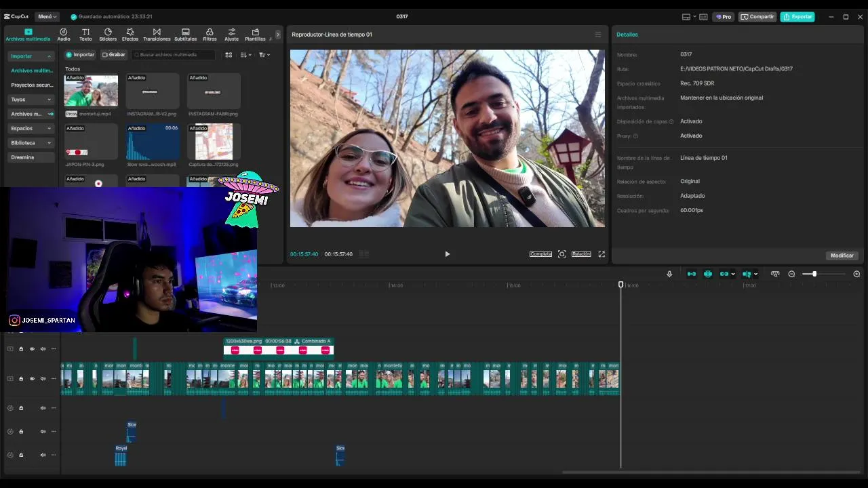The image size is (868, 488).
Task: Switch media view to grid layout
Action: tap(229, 55)
